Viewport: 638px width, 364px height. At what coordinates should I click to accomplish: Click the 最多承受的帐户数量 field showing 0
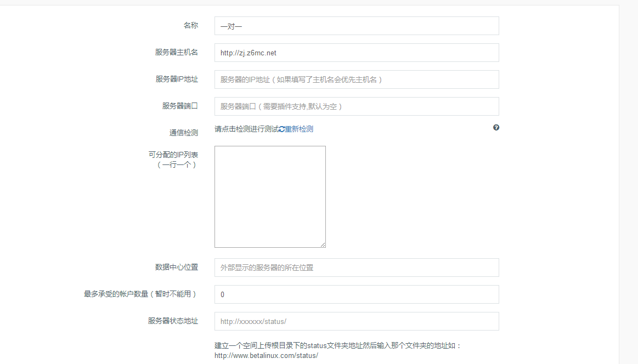(357, 294)
